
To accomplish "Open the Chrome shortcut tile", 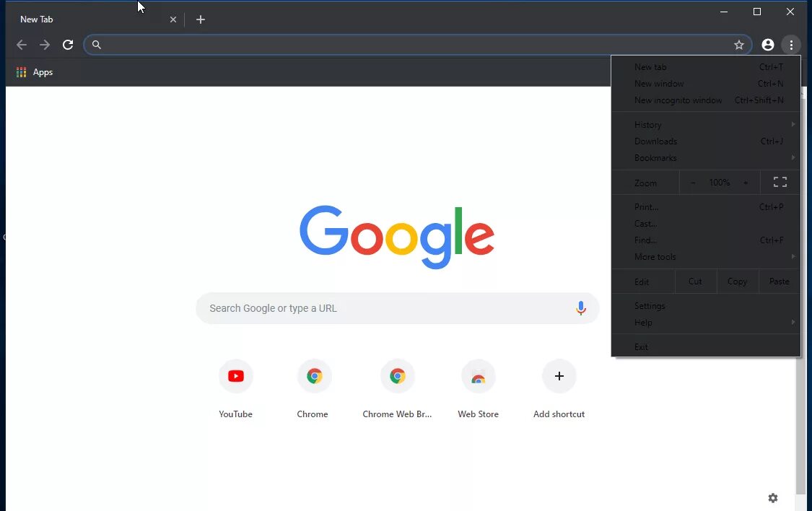I will (313, 388).
